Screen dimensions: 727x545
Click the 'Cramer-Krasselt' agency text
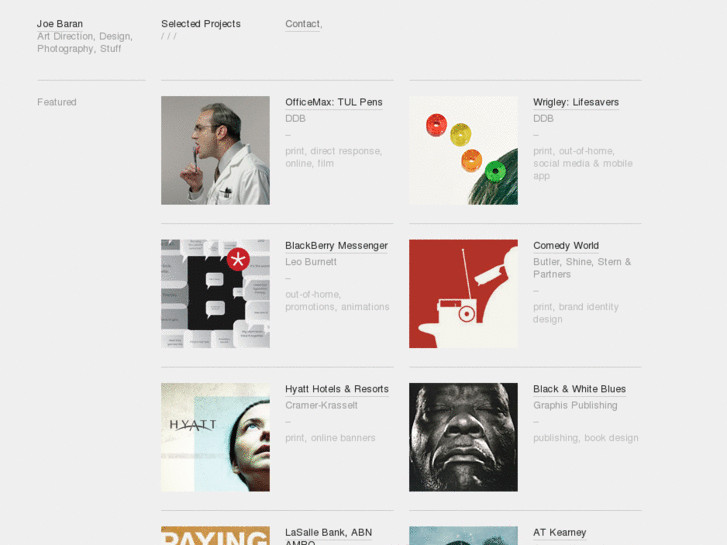321,405
